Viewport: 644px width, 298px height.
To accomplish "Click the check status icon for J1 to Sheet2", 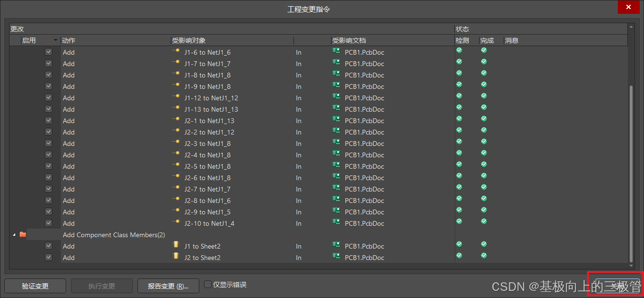I will tap(459, 244).
